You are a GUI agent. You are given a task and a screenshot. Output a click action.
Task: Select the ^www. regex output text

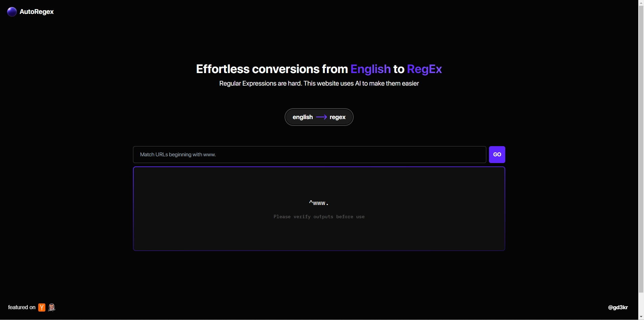[x=319, y=203]
